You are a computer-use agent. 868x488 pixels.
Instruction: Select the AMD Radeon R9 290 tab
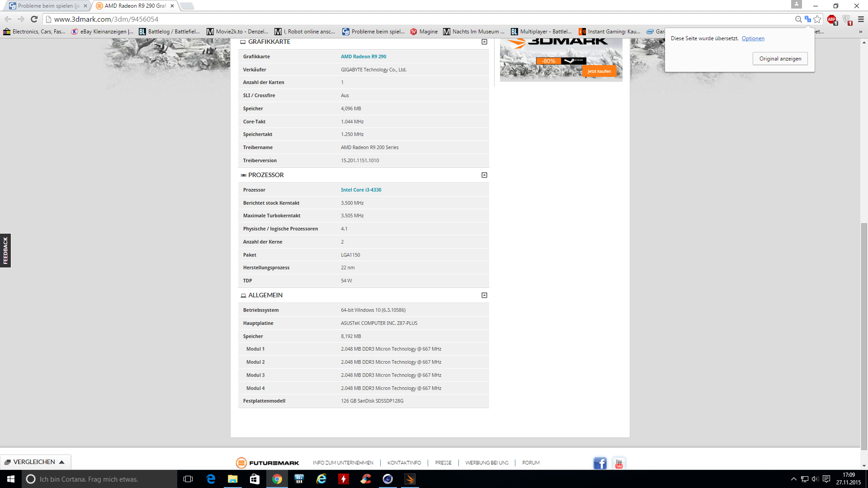(135, 6)
